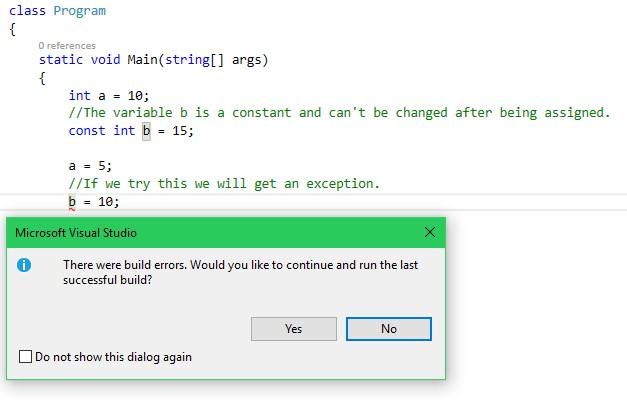Click the blue information icon in dialog
The height and width of the screenshot is (400, 627).
click(24, 265)
